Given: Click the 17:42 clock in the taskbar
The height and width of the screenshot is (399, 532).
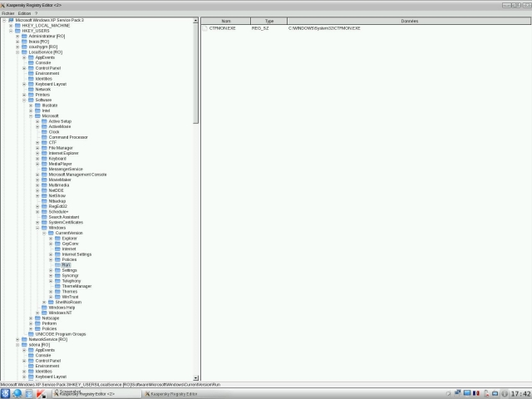Looking at the screenshot, I should click(520, 394).
